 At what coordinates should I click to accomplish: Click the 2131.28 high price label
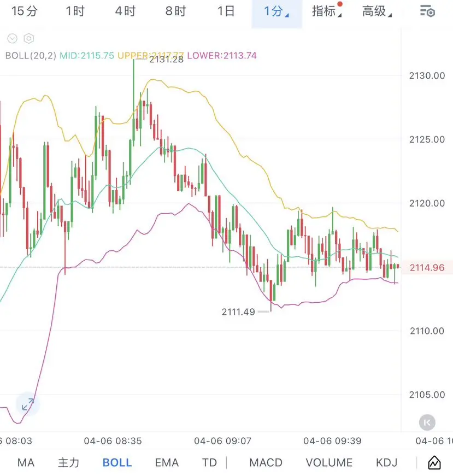tap(166, 60)
